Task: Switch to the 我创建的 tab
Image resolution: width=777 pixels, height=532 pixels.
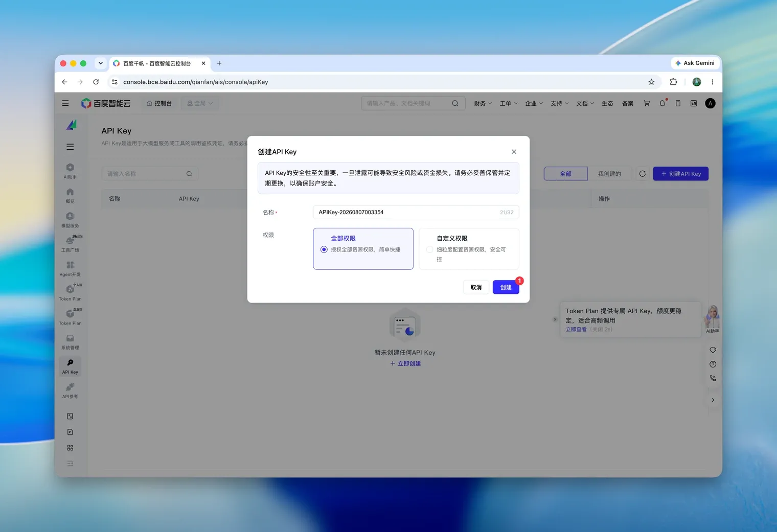Action: [609, 174]
